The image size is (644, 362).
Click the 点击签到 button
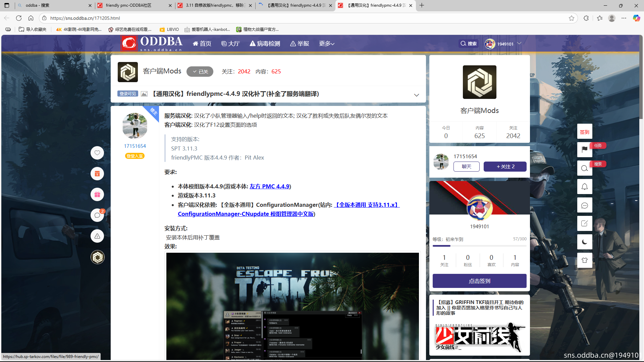[x=480, y=281]
